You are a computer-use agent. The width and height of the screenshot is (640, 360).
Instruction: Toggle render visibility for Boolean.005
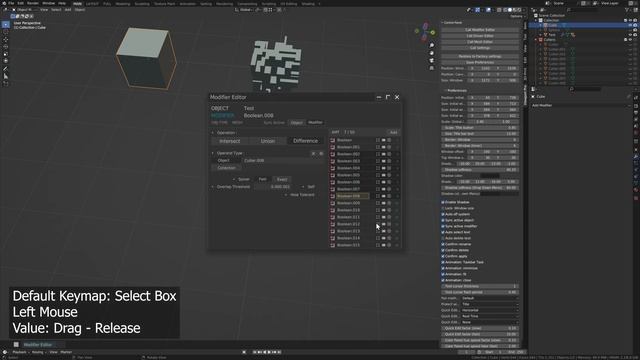coord(389,175)
